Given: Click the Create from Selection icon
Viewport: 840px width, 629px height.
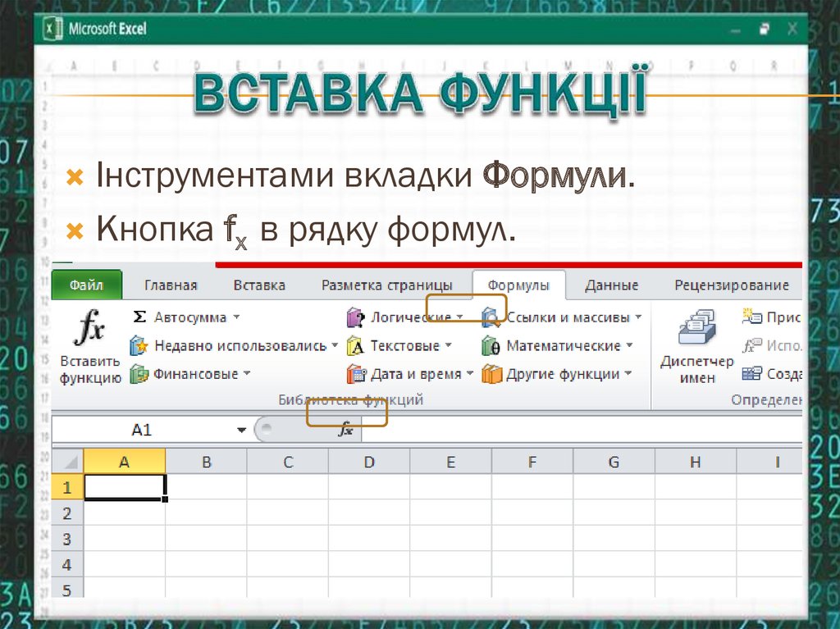Looking at the screenshot, I should (x=751, y=373).
